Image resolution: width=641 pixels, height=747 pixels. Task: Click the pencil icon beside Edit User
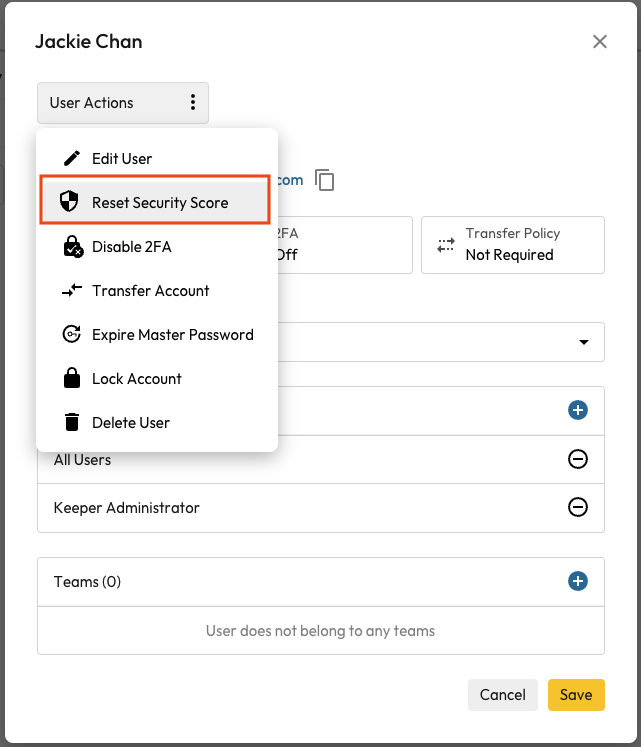click(x=71, y=159)
